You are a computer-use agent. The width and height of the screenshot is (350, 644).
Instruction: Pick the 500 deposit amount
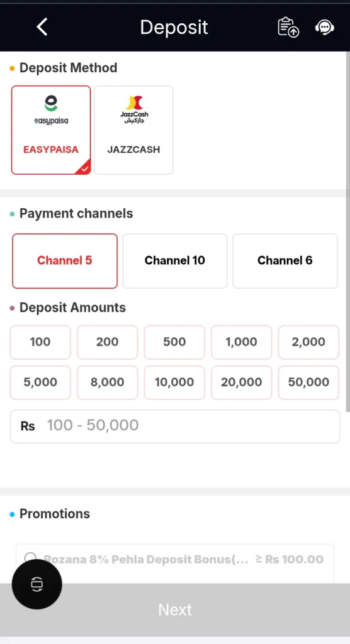[x=174, y=342]
